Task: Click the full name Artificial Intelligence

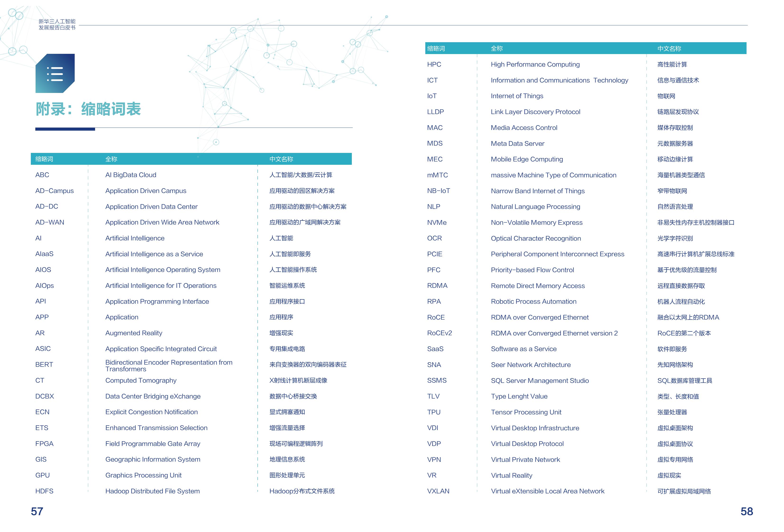Action: click(135, 238)
